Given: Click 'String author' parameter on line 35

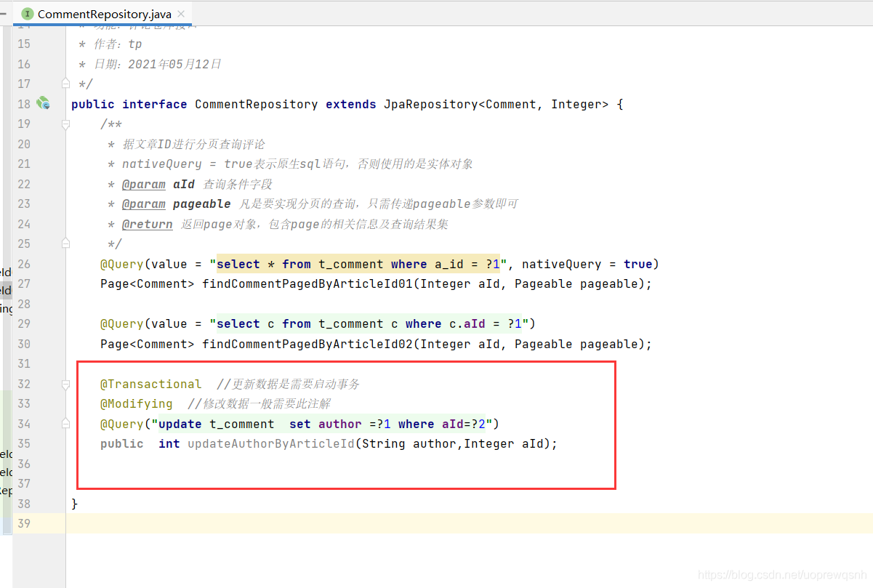Looking at the screenshot, I should pos(409,443).
